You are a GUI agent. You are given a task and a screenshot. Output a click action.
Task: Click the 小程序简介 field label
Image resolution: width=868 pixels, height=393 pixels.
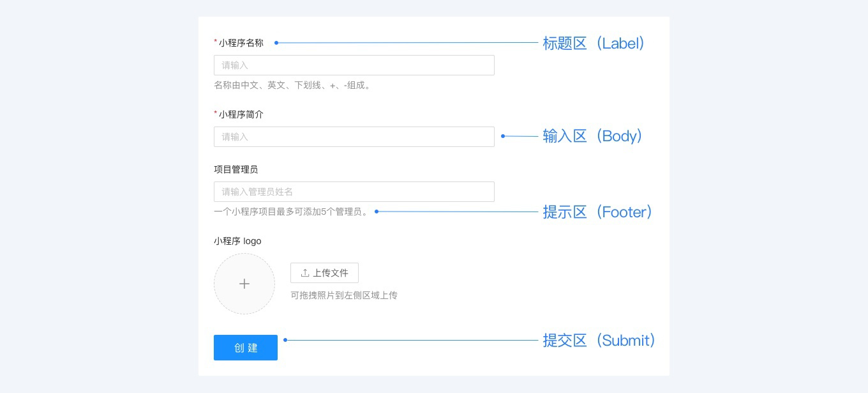(x=241, y=114)
